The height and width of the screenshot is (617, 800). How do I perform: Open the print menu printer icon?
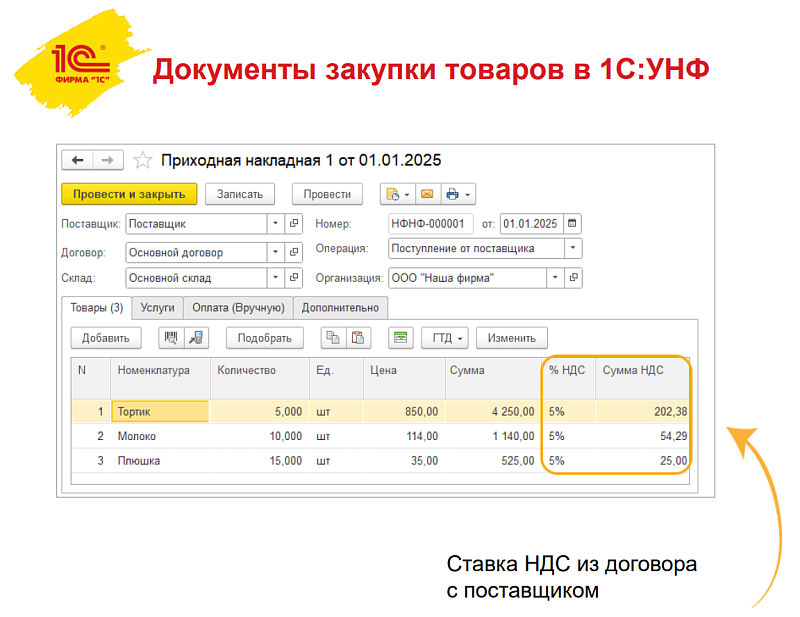pyautogui.click(x=458, y=194)
